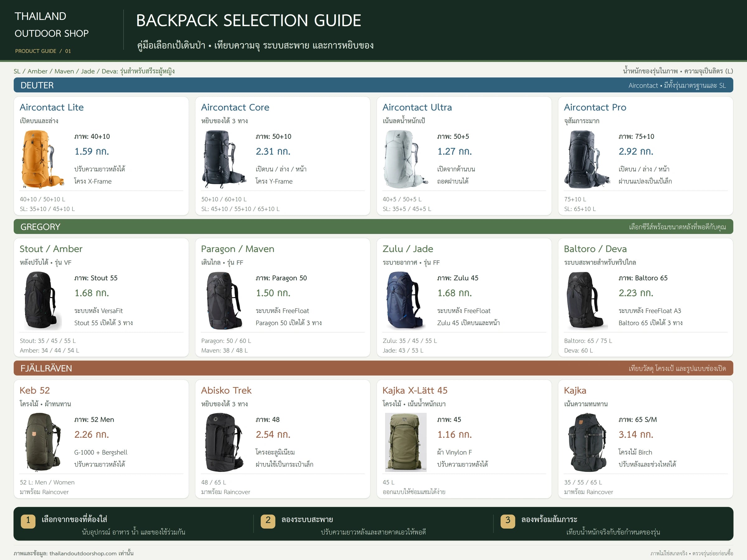Click the Aircontact Ultra heading
This screenshot has height=560, width=747.
[417, 107]
